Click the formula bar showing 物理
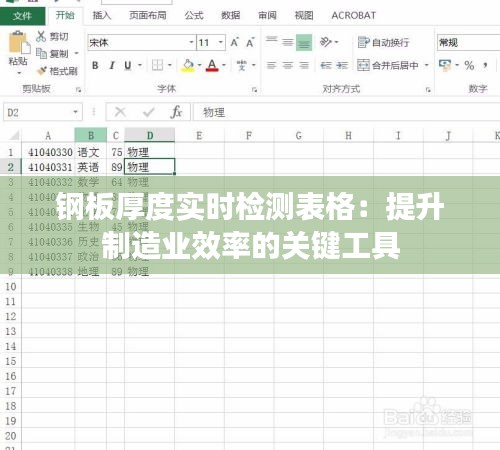The image size is (500, 450). pyautogui.click(x=347, y=112)
